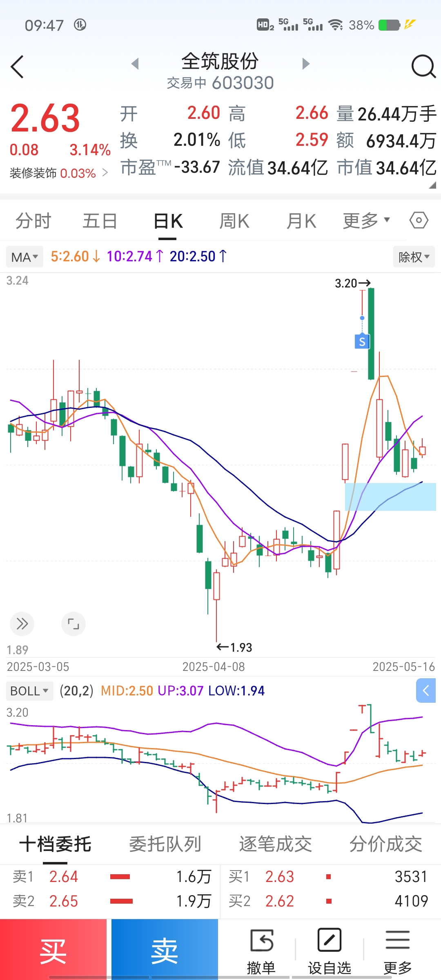This screenshot has width=441, height=980.
Task: Tap BOLL UP:3.07 value
Action: click(180, 691)
